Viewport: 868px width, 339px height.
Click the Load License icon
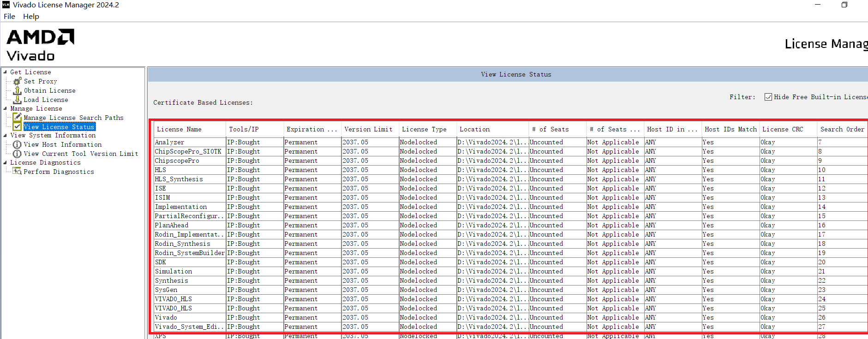click(18, 100)
